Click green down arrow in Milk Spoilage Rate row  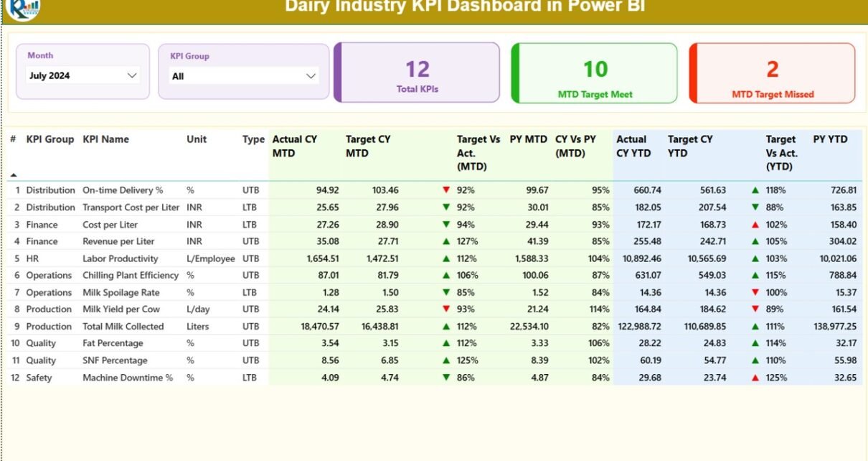coord(446,292)
